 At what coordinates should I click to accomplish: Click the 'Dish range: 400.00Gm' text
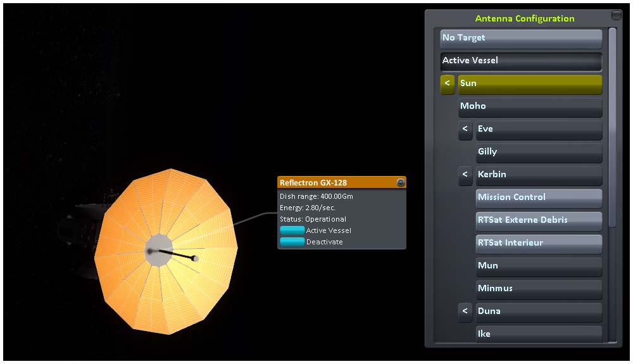coord(316,196)
